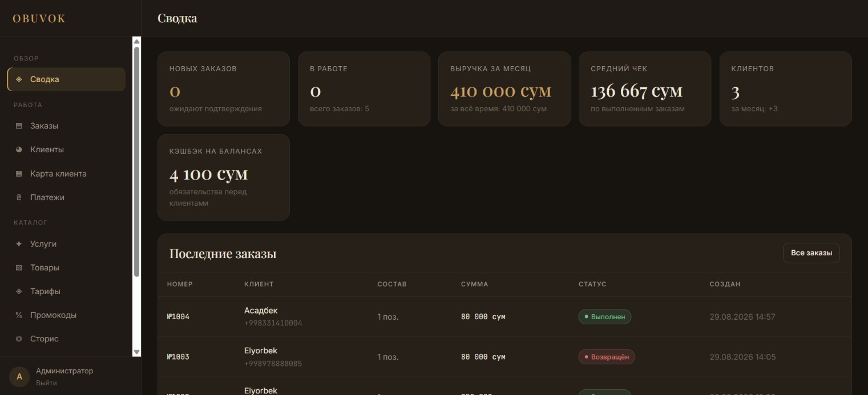Click the 136 667 сум value
Screen dimensions: 868x395
(x=636, y=91)
